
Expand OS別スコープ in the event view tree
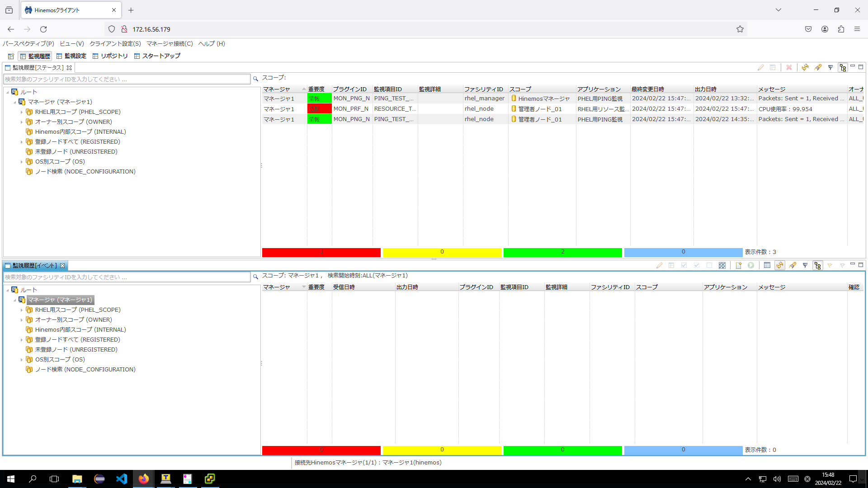pos(21,360)
